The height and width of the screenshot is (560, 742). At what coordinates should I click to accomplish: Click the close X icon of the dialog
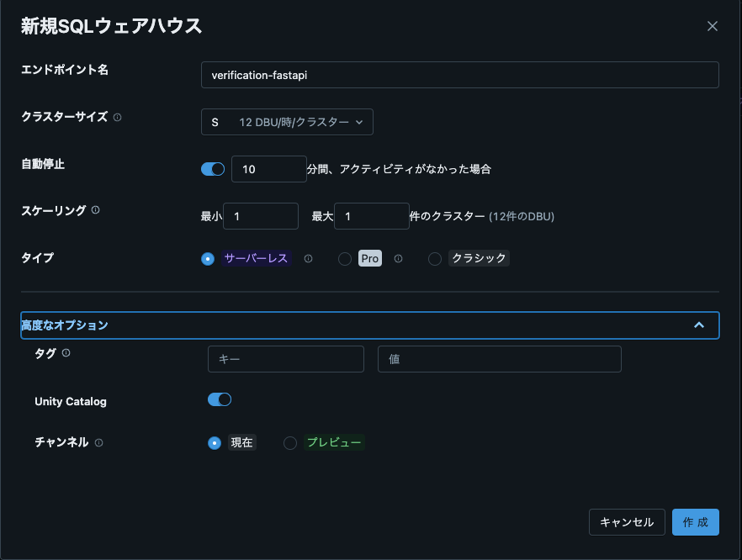click(713, 26)
